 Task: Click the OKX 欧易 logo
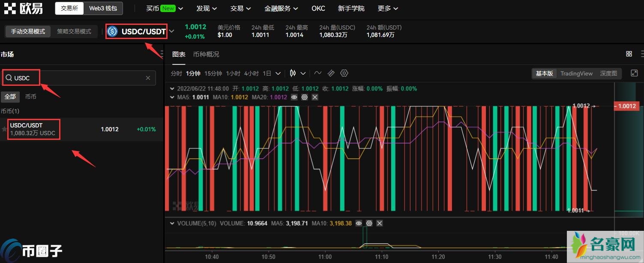[x=24, y=8]
